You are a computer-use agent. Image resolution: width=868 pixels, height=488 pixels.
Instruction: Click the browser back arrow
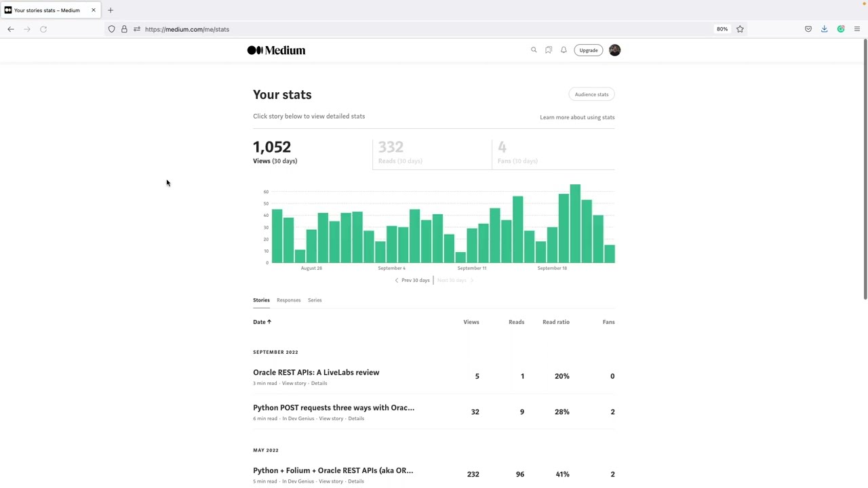click(x=11, y=29)
